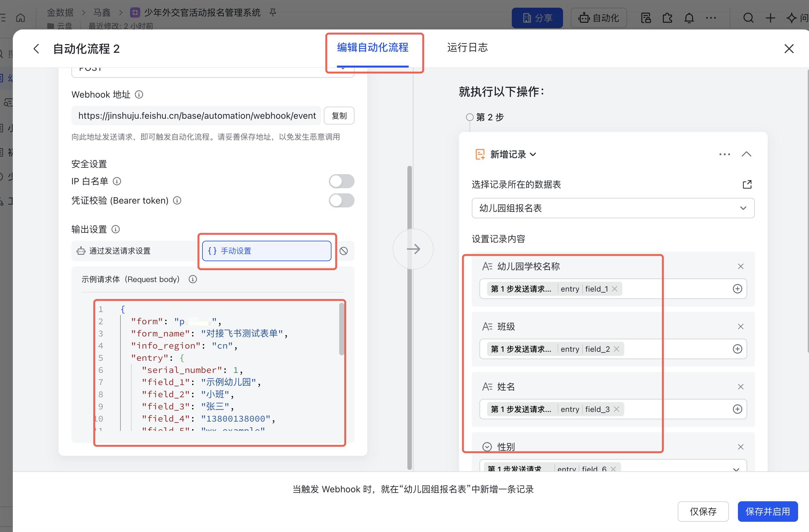809x532 pixels.
Task: Enable the IP 白名单 switch
Action: pyautogui.click(x=341, y=181)
